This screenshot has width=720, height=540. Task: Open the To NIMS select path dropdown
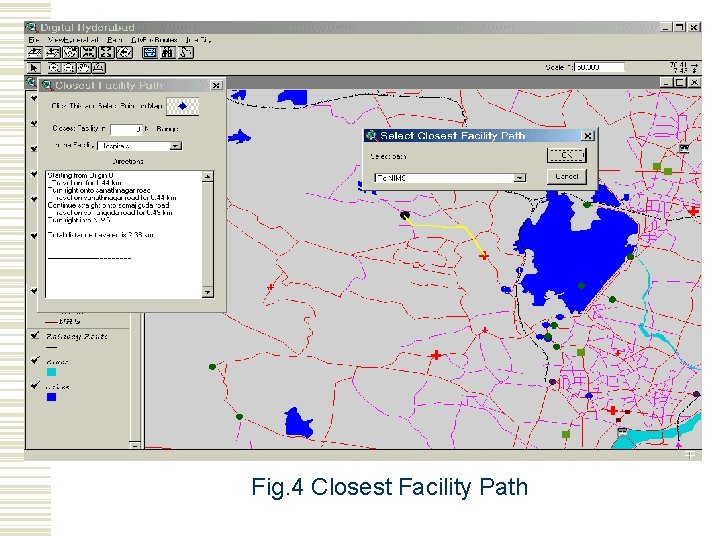click(450, 178)
